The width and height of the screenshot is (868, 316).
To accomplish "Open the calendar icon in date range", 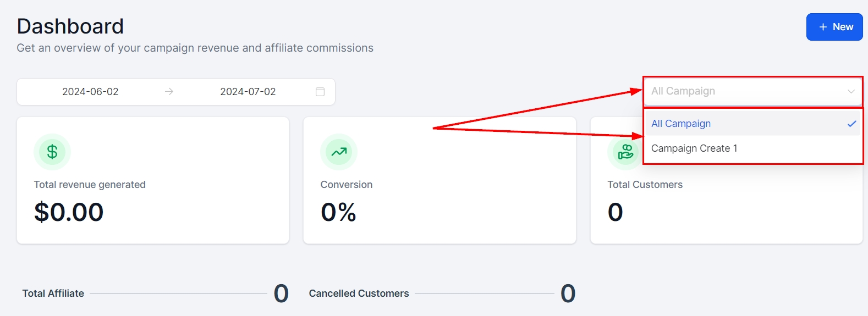I will (320, 92).
